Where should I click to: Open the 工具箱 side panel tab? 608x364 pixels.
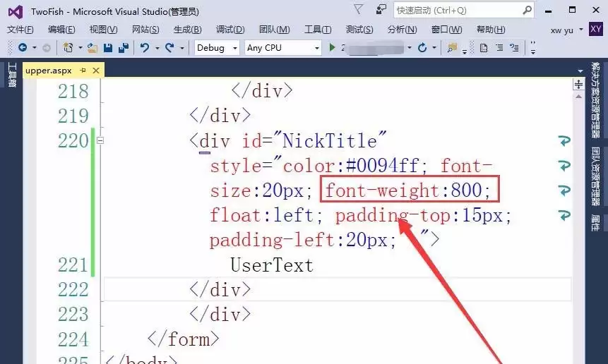tap(11, 75)
